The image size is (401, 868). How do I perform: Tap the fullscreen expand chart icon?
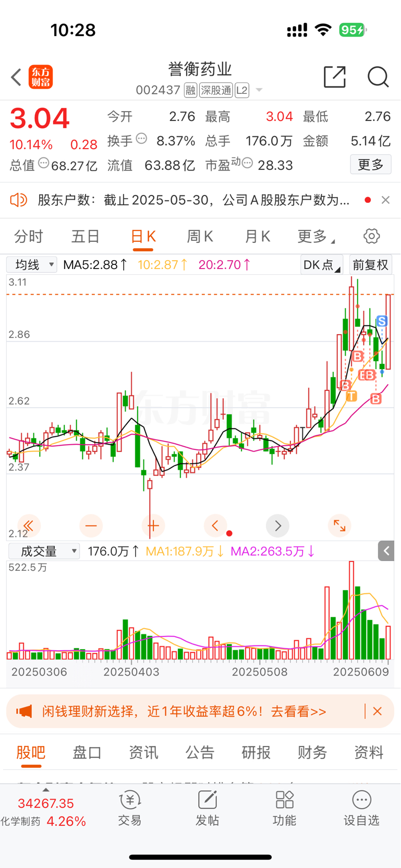click(339, 526)
